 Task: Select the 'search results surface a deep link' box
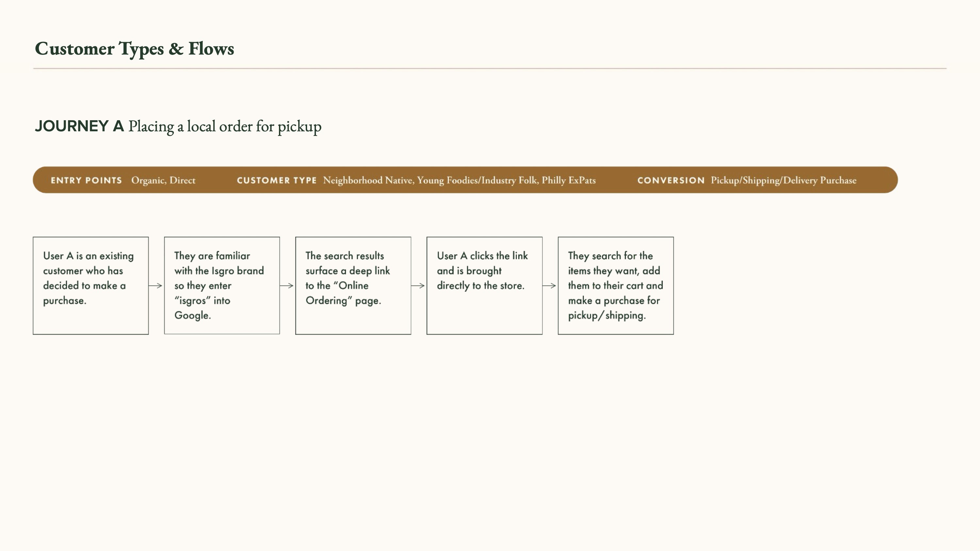[x=353, y=285]
